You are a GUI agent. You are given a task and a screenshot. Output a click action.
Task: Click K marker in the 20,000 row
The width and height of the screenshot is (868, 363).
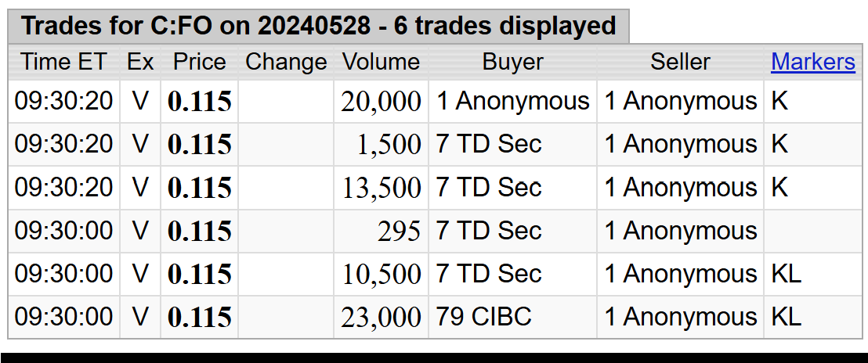click(x=779, y=102)
